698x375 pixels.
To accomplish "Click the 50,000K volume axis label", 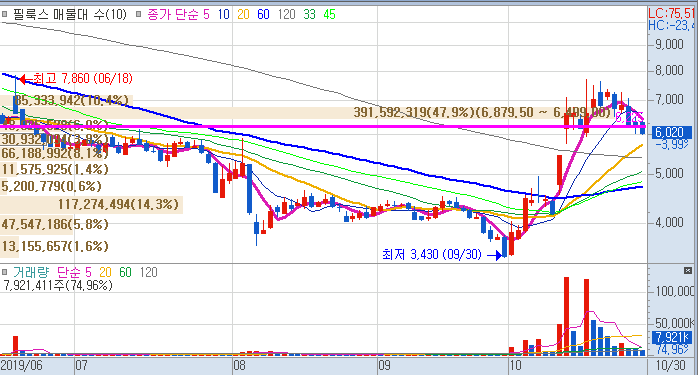I will point(675,323).
